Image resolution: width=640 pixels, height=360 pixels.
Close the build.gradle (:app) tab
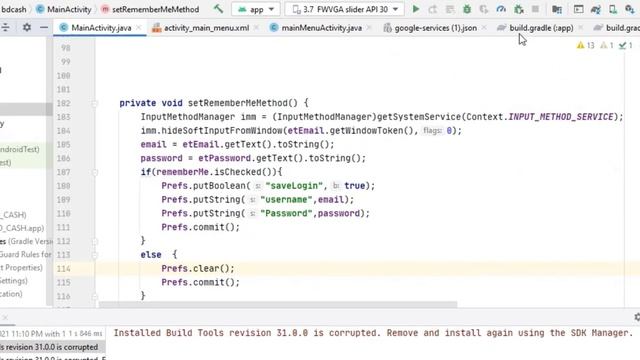(580, 28)
